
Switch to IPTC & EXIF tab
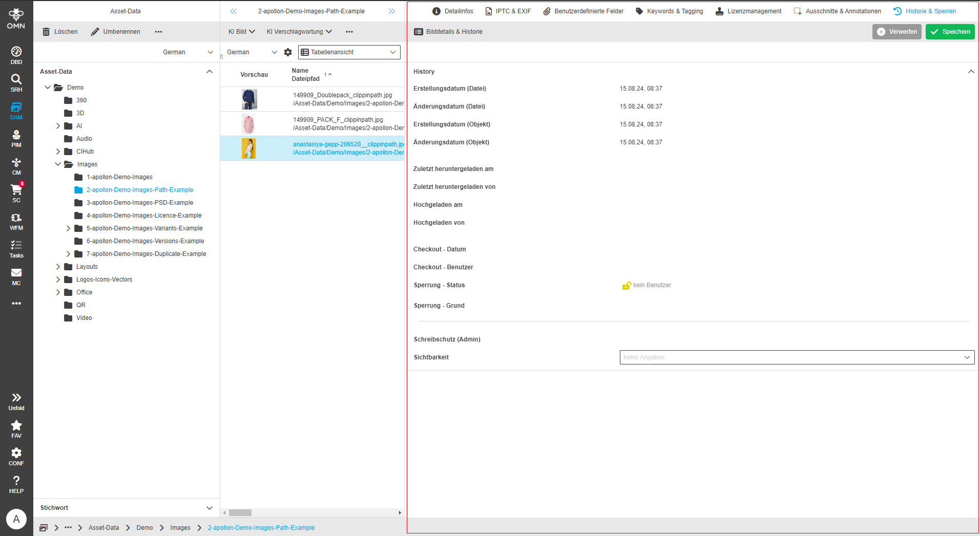(508, 11)
